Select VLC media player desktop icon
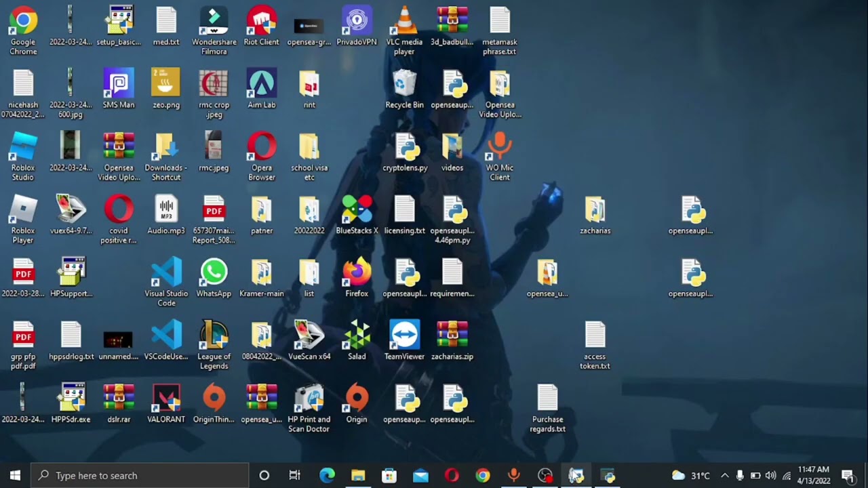868x488 pixels. pos(404,30)
